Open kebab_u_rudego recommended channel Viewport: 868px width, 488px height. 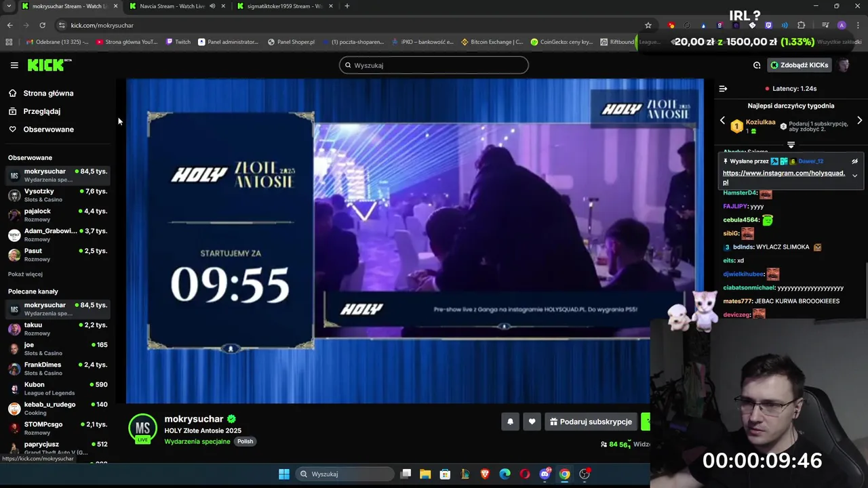[58, 408]
